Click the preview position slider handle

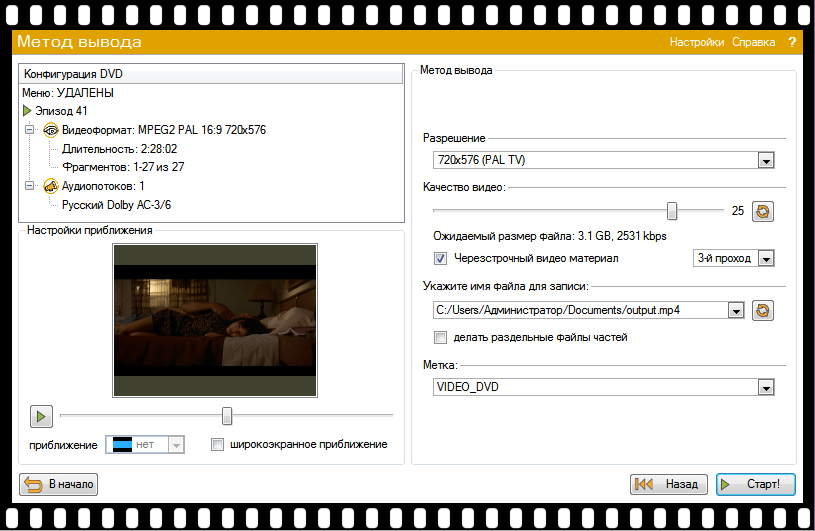[x=227, y=416]
